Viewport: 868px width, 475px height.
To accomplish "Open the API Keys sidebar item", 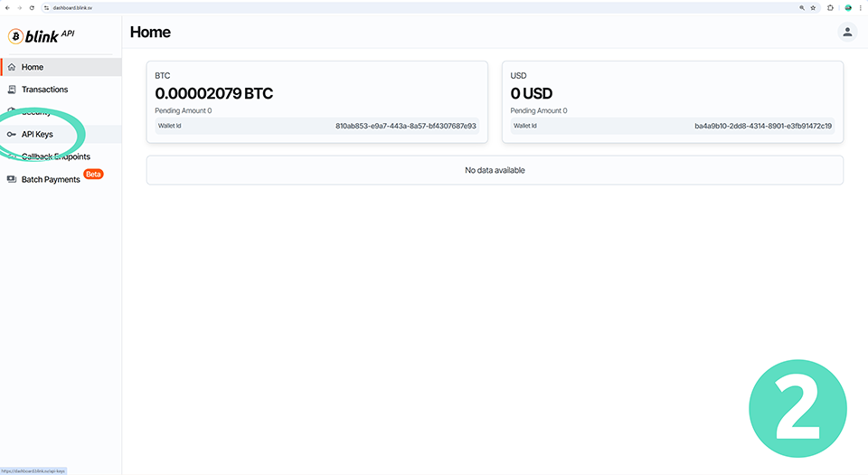I will point(37,134).
